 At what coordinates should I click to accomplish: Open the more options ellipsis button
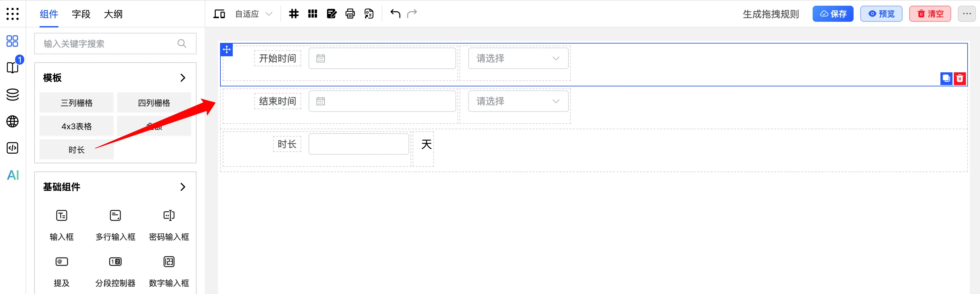coord(967,14)
